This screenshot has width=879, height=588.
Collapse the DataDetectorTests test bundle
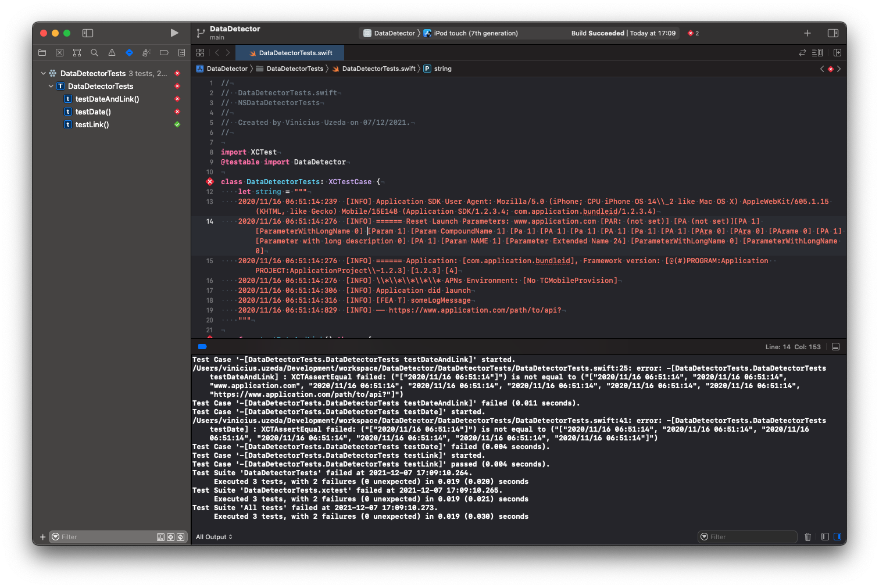pyautogui.click(x=44, y=74)
